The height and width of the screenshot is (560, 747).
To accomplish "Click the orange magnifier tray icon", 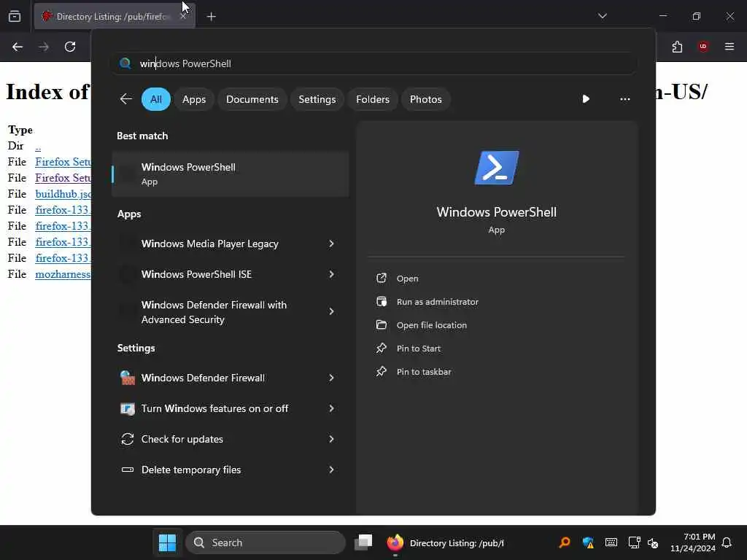I will coord(565,542).
